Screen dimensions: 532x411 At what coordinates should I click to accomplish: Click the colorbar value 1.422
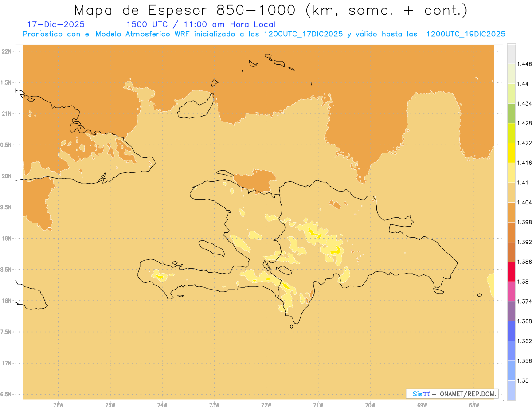click(524, 143)
